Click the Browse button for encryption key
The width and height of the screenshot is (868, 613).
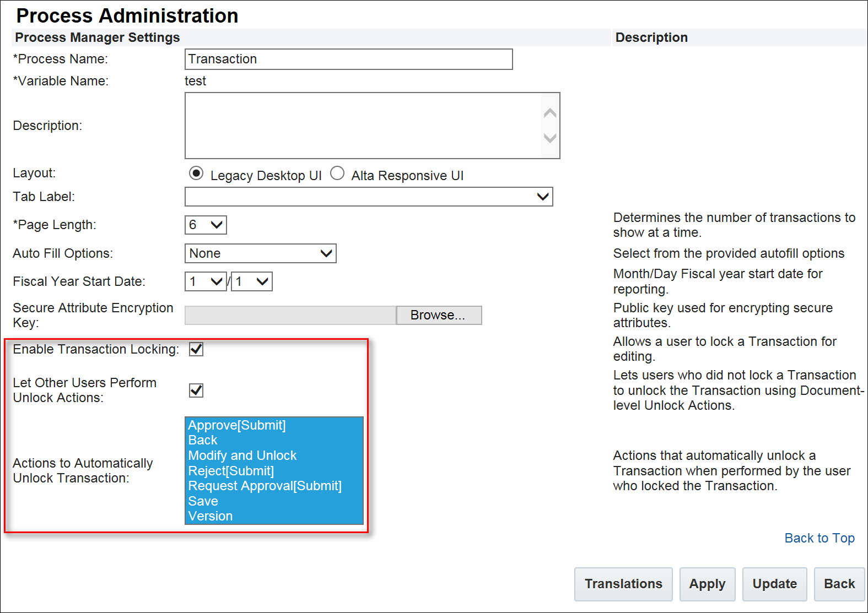438,315
